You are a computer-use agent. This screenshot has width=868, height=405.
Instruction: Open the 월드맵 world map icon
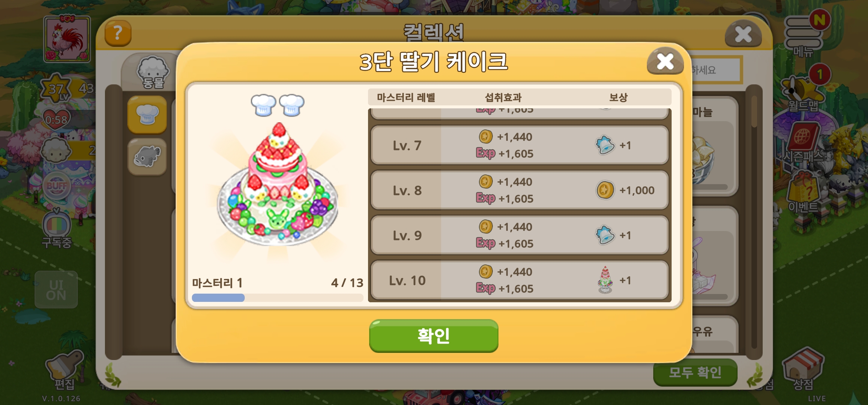(x=803, y=94)
